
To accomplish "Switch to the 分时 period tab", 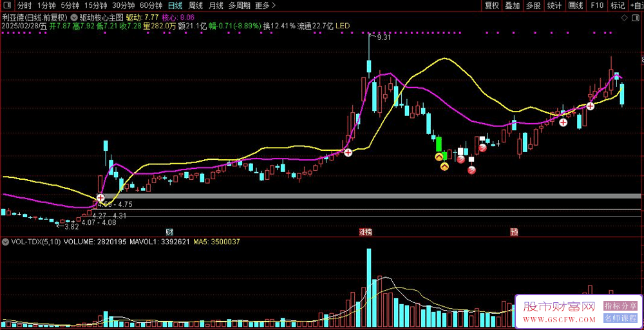I will pos(24,5).
